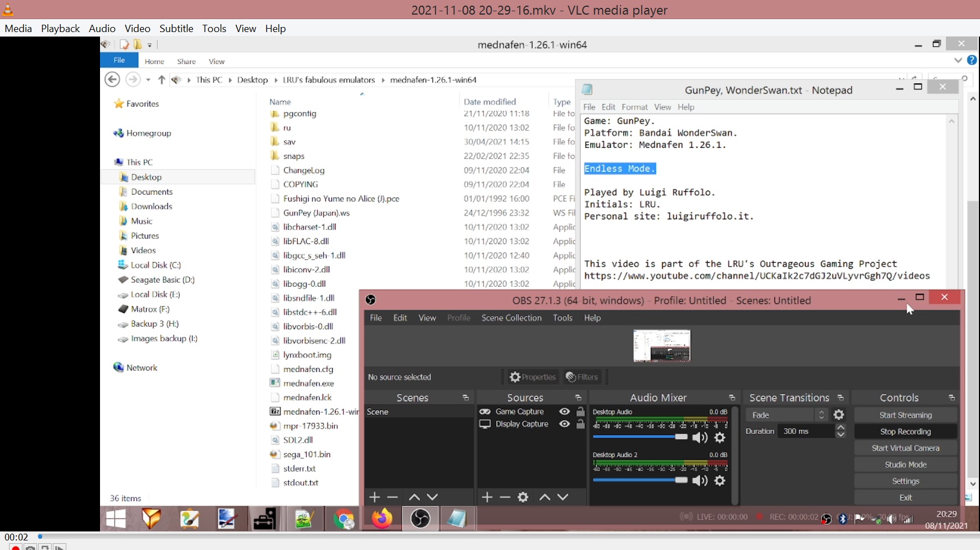The image size is (980, 550).
Task: Open the VLC Media menu
Action: (18, 28)
